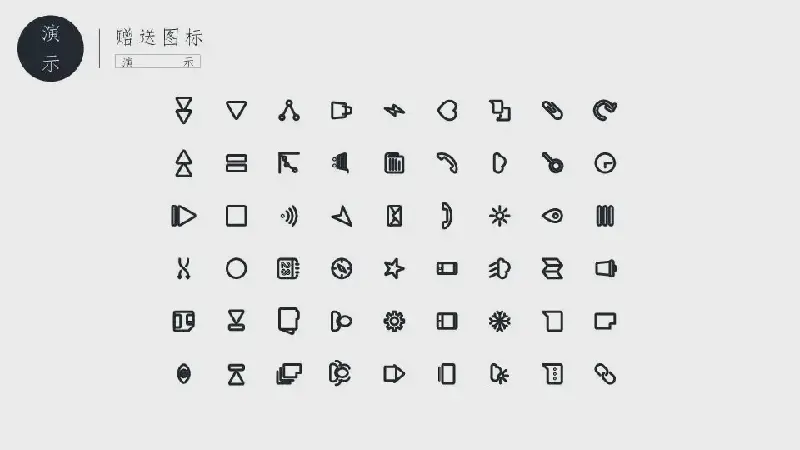
Task: Click the clock icon
Action: pos(605,163)
